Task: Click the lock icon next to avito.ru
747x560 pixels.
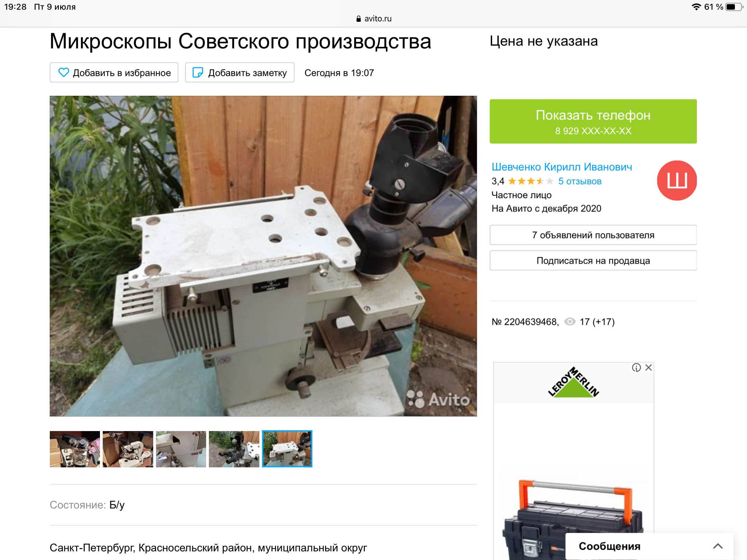Action: [359, 19]
